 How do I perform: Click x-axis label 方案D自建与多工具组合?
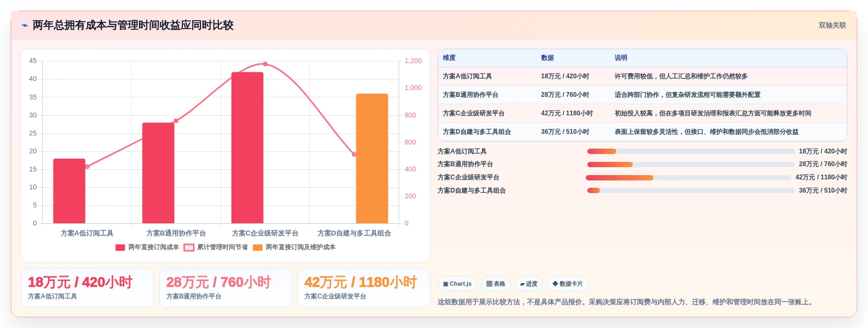click(x=354, y=233)
